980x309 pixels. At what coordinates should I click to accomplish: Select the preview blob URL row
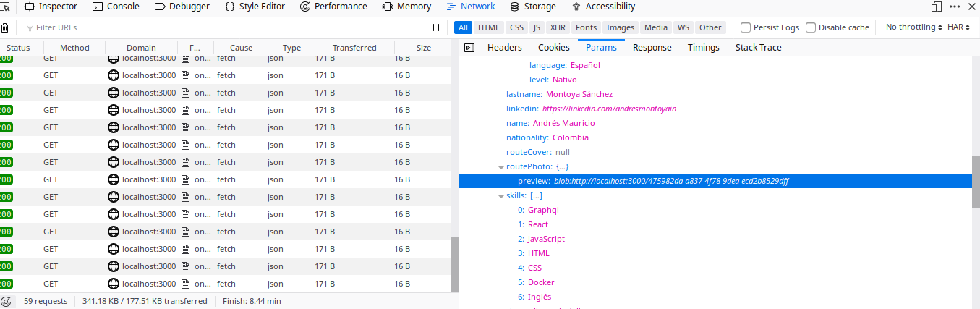(x=715, y=181)
